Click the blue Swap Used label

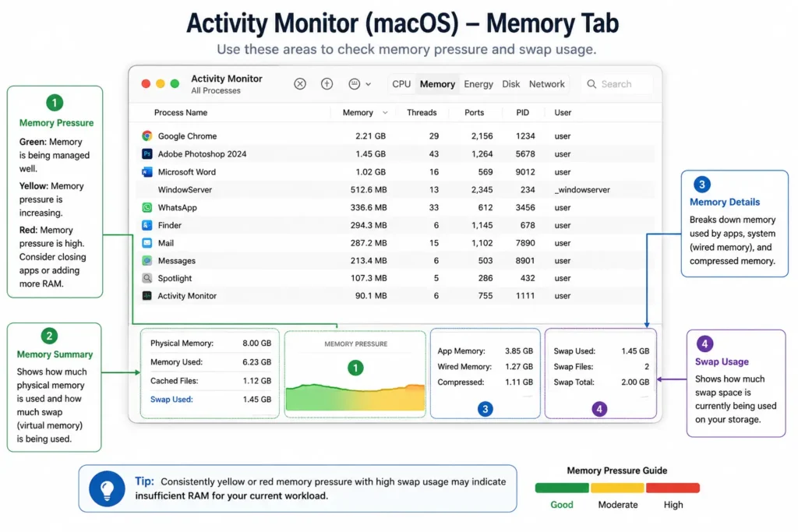(171, 400)
